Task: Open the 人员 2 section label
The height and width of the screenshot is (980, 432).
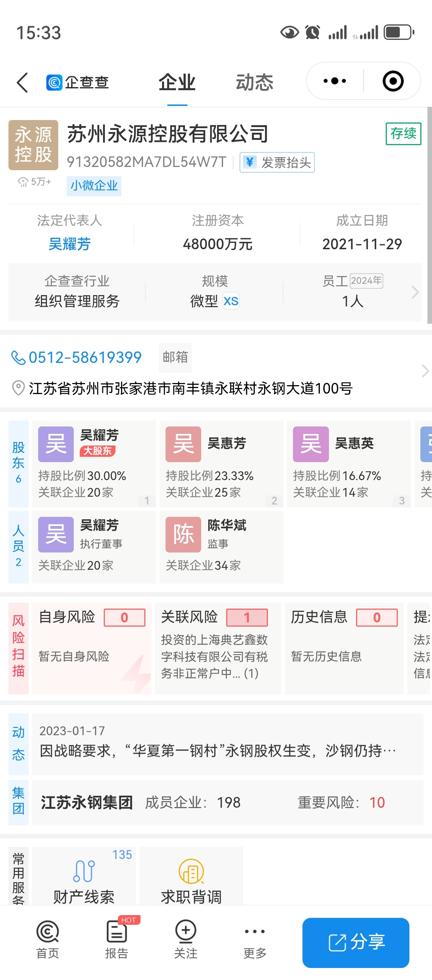Action: click(x=18, y=547)
